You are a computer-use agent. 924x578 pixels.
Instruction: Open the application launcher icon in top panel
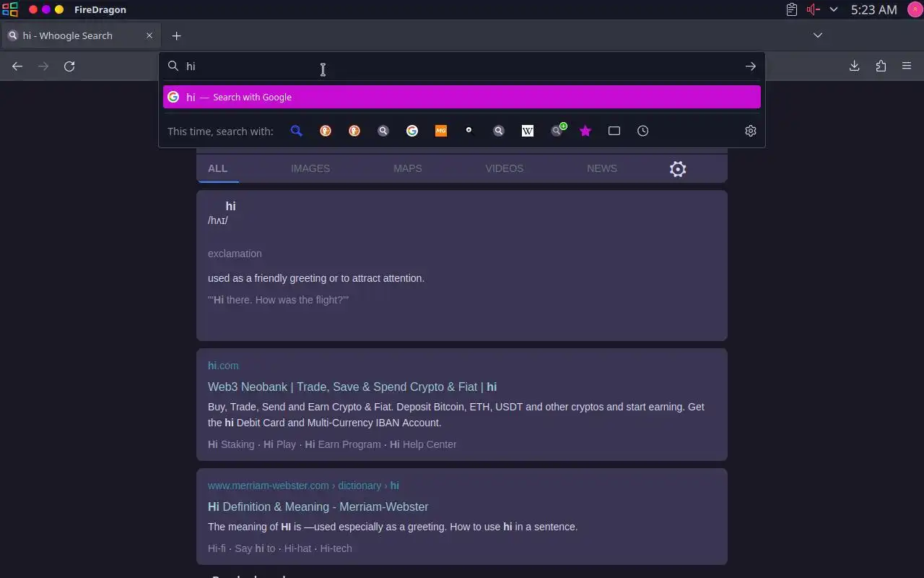coord(9,9)
